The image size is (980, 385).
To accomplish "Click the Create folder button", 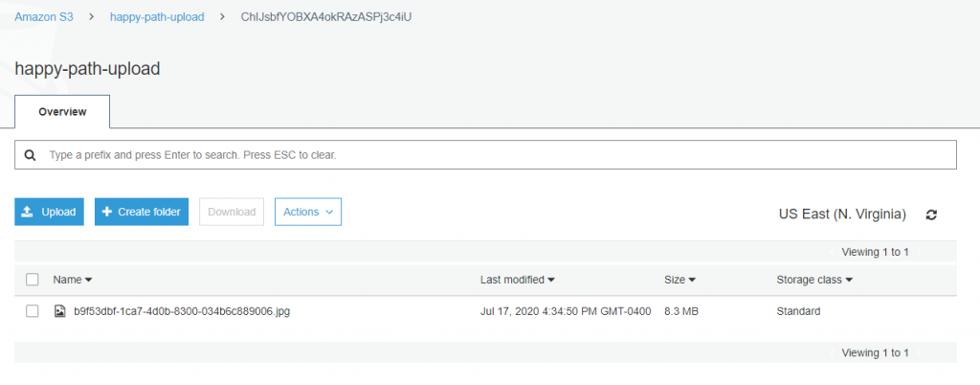I will point(142,212).
